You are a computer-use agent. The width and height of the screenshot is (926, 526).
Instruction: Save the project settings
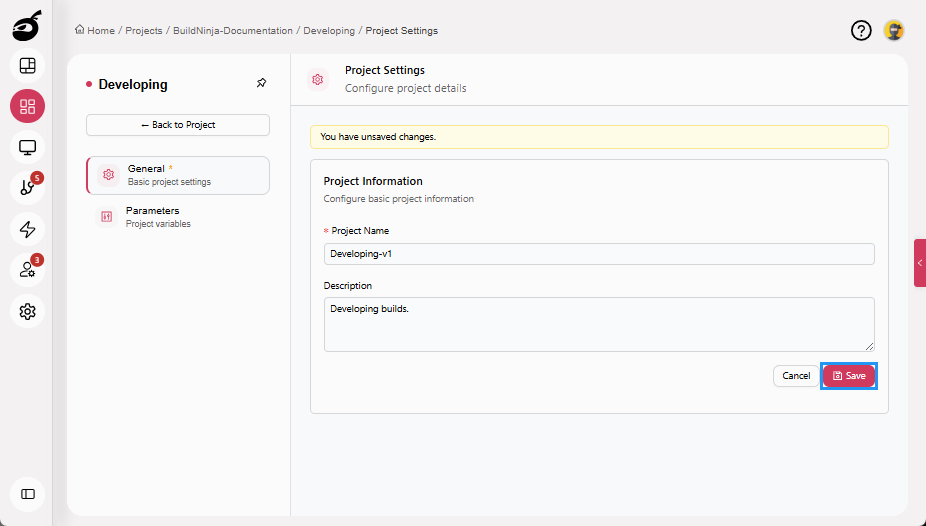[x=849, y=376]
